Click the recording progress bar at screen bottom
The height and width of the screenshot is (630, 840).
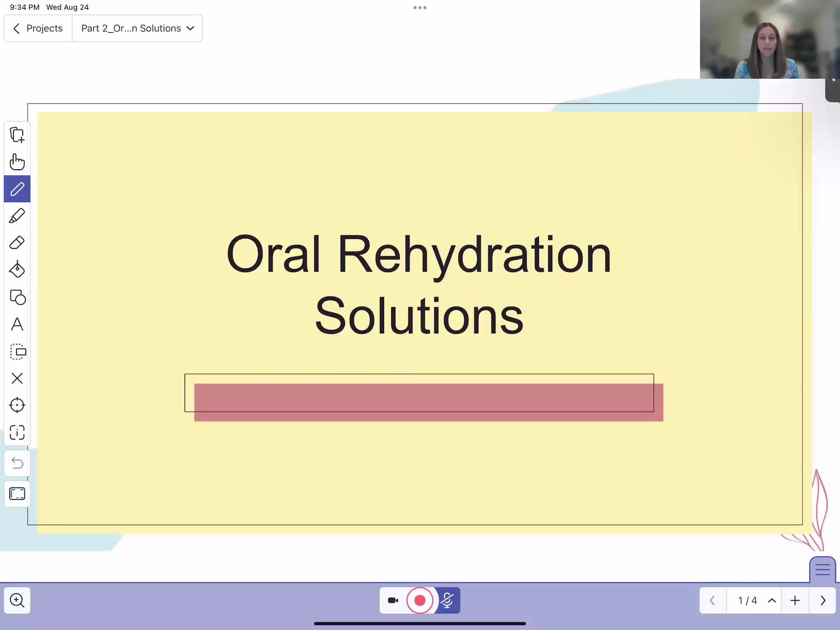419,624
